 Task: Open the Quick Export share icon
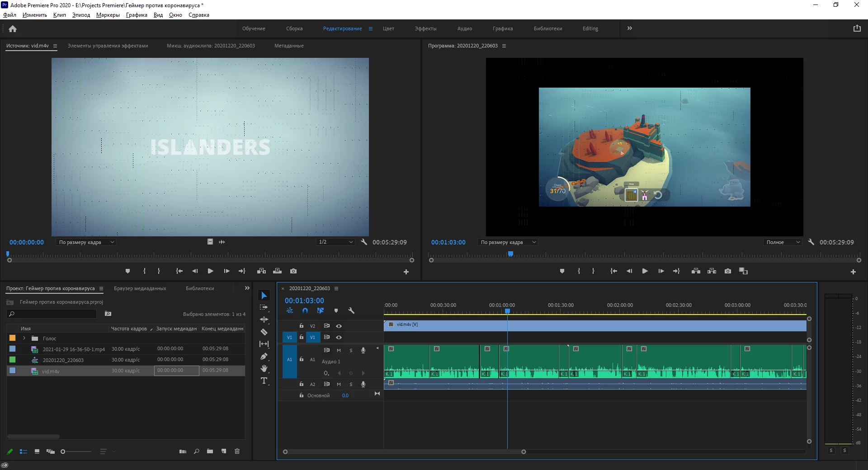click(857, 28)
